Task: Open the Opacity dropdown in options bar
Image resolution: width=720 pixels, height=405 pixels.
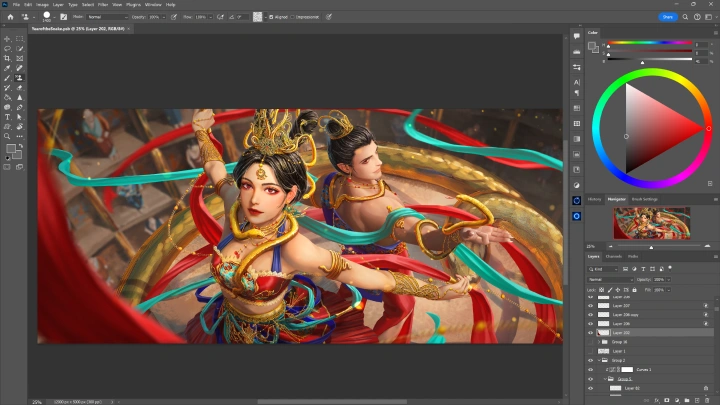Action: [163, 17]
